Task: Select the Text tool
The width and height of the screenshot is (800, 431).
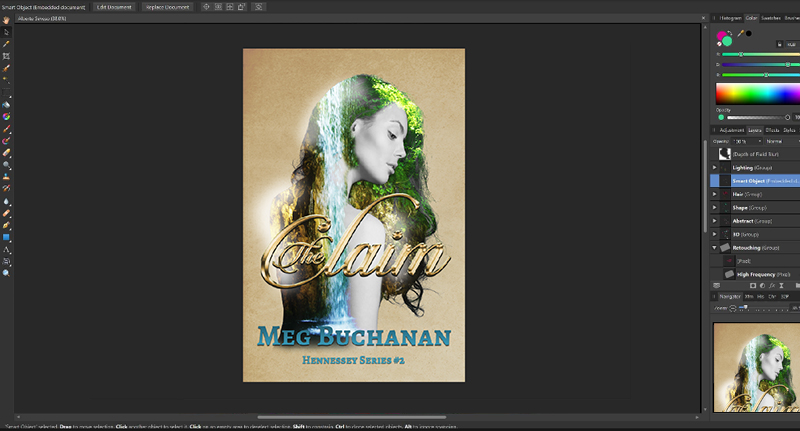Action: 6,249
